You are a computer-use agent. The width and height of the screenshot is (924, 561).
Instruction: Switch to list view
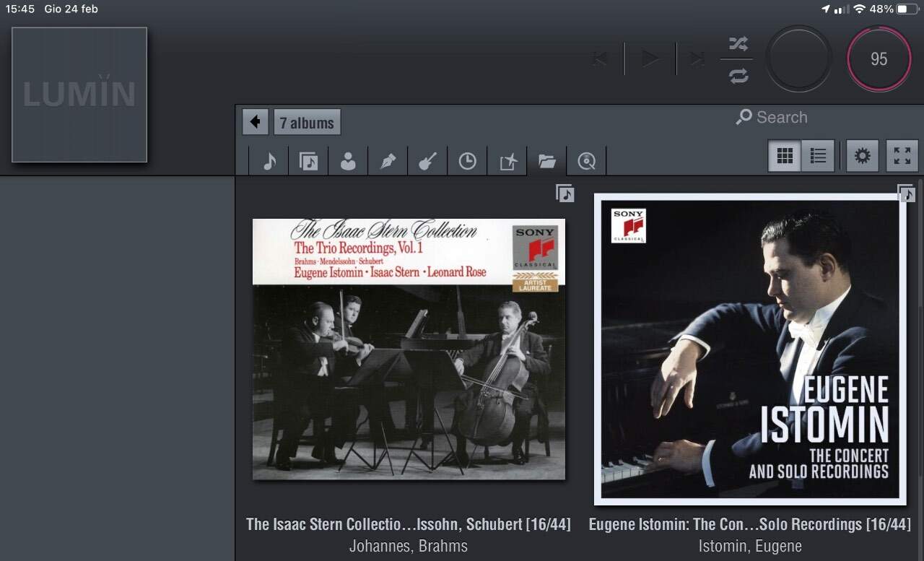[819, 155]
